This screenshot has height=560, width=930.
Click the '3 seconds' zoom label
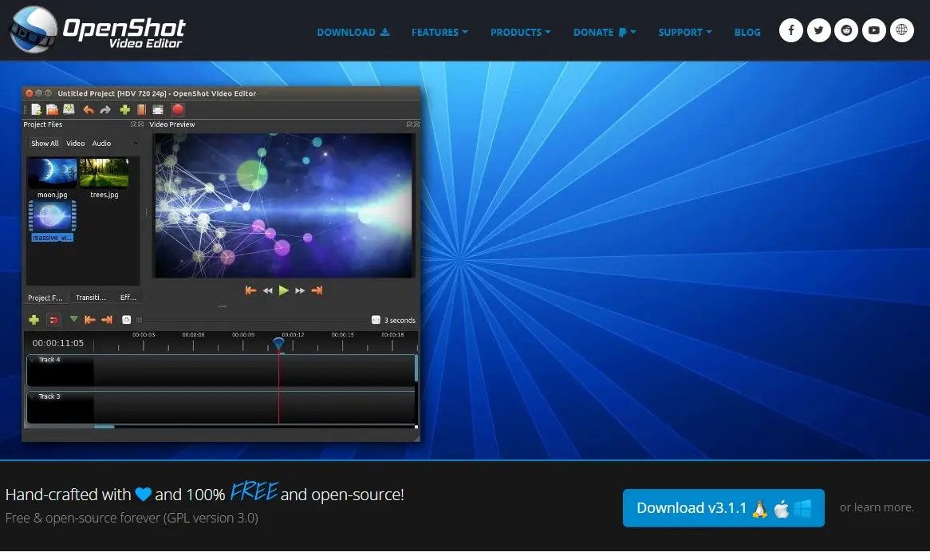pos(400,321)
